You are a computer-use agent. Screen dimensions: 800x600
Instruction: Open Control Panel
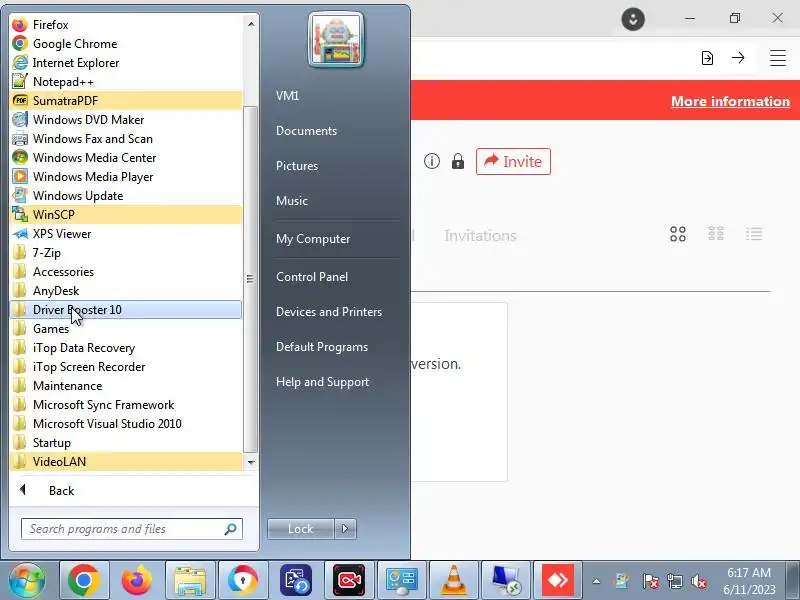tap(312, 277)
